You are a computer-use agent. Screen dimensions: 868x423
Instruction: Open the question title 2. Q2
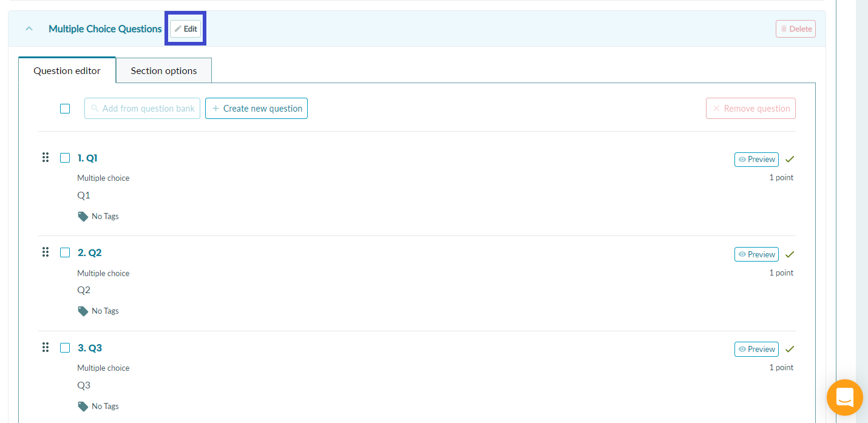pos(89,252)
